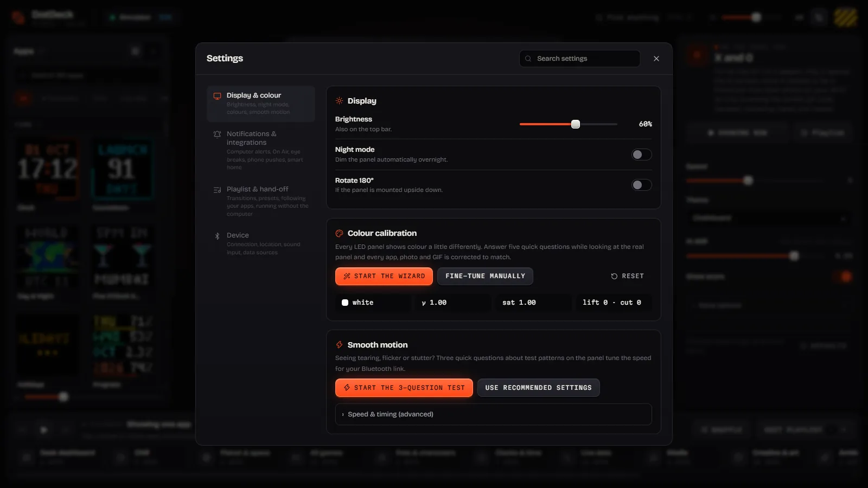The image size is (868, 488).
Task: Expand Speed & timing (advanced) section
Action: point(494,414)
